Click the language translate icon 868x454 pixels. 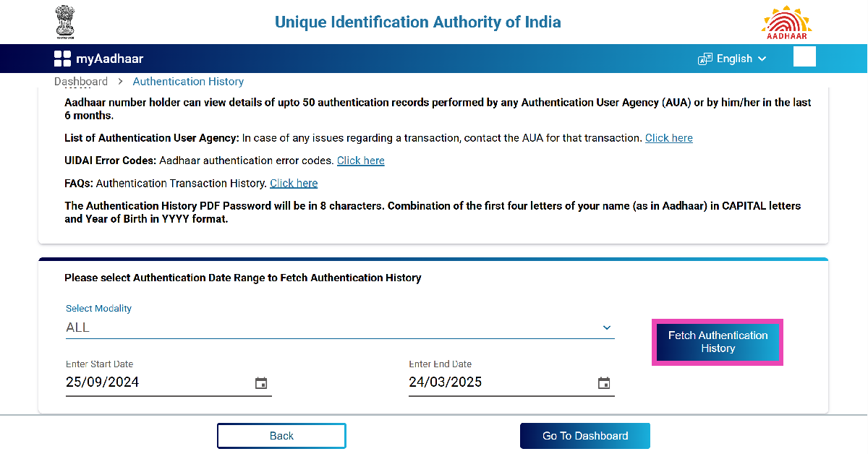click(x=705, y=59)
